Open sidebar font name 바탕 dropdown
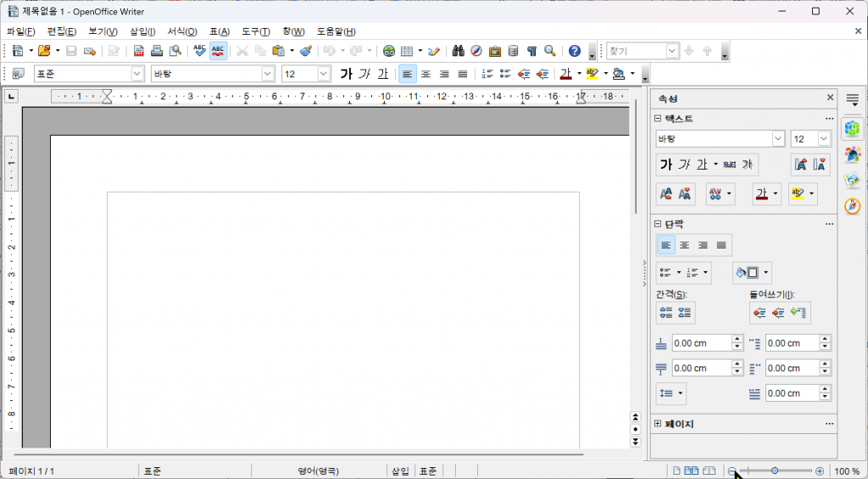This screenshot has width=868, height=479. tap(778, 139)
